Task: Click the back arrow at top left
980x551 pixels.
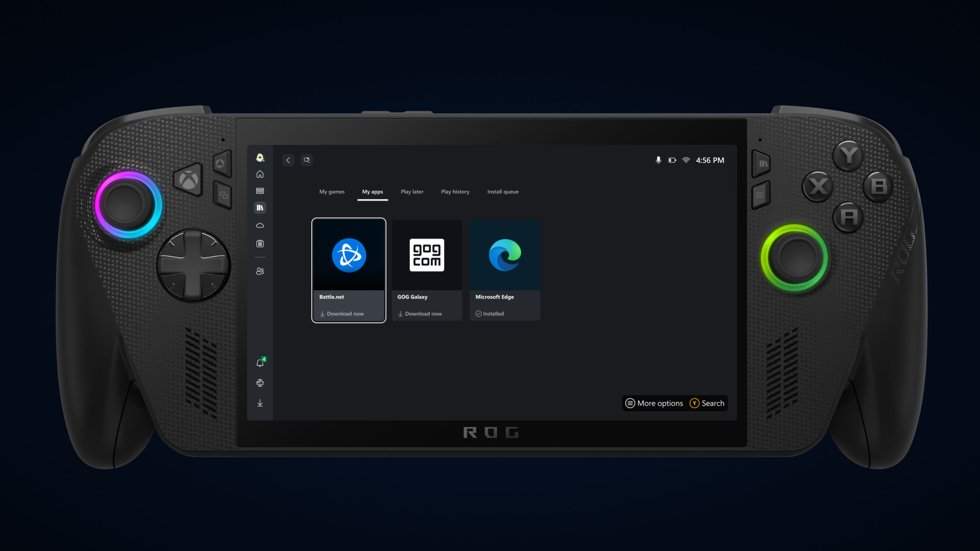Action: (x=288, y=160)
